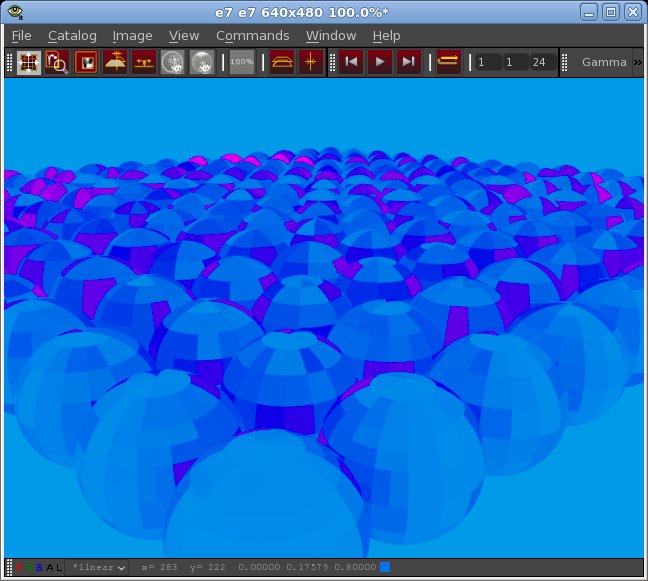648x581 pixels.
Task: Click the rendered spheres image viewport
Action: [x=324, y=318]
